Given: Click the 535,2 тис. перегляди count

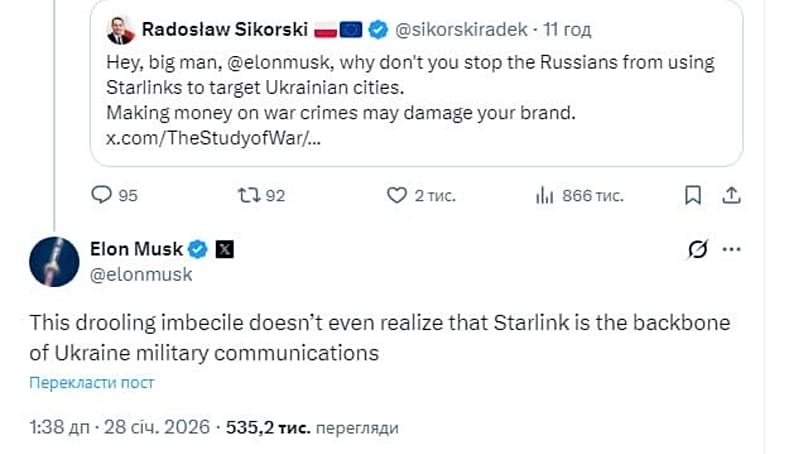Looking at the screenshot, I should [312, 428].
